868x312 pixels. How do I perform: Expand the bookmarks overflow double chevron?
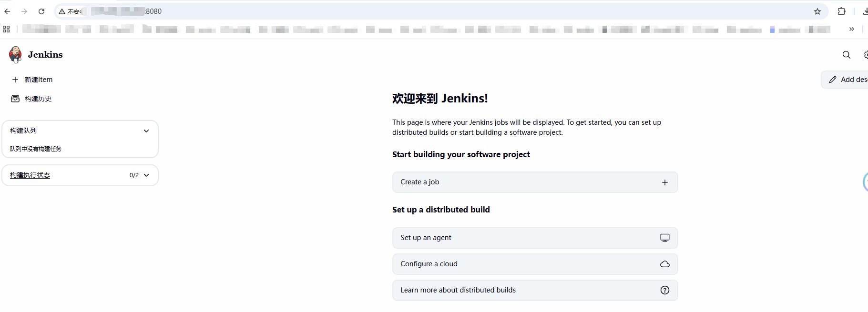click(x=852, y=29)
